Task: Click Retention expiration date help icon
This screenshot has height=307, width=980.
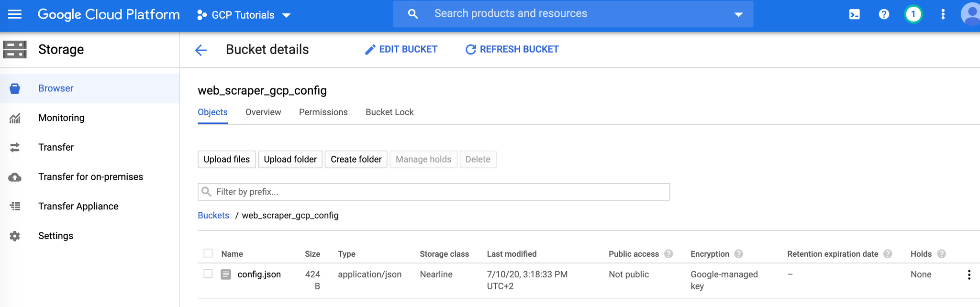Action: pos(888,254)
